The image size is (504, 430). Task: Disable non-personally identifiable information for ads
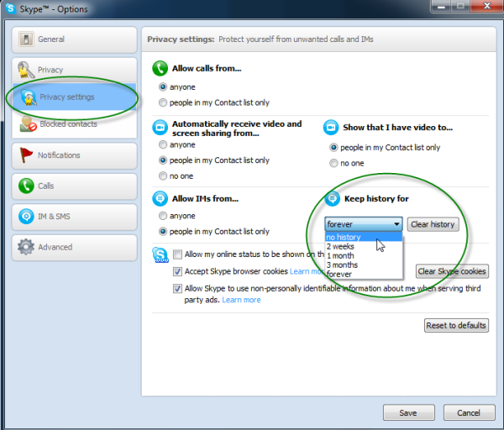coord(178,288)
